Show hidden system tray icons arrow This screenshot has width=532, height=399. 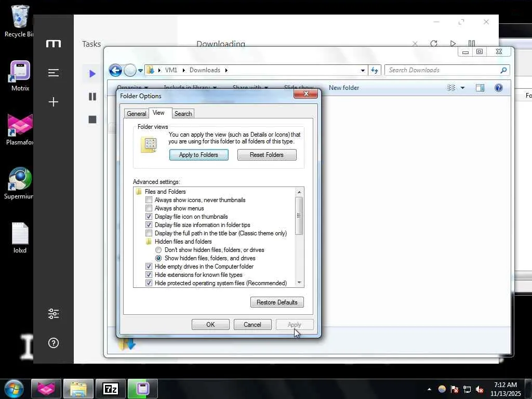[x=429, y=389]
